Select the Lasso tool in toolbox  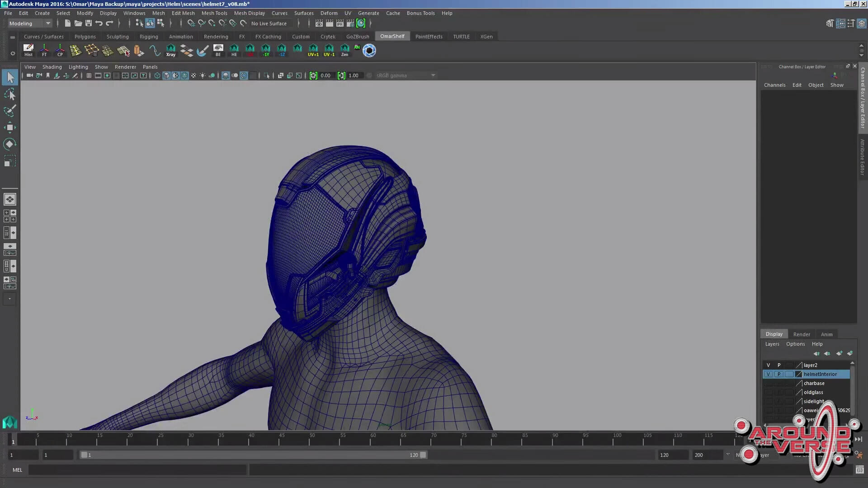(x=9, y=94)
